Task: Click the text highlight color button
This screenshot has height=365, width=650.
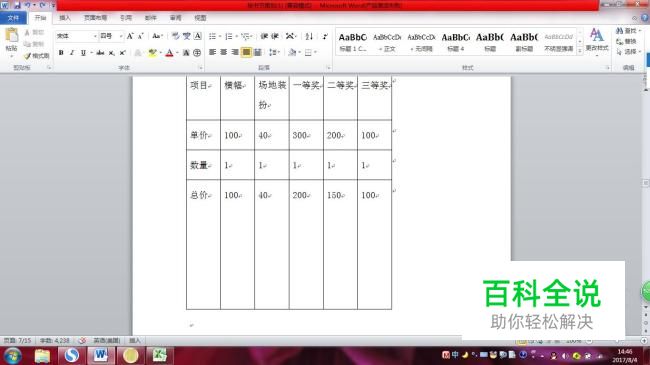Action: pyautogui.click(x=152, y=53)
